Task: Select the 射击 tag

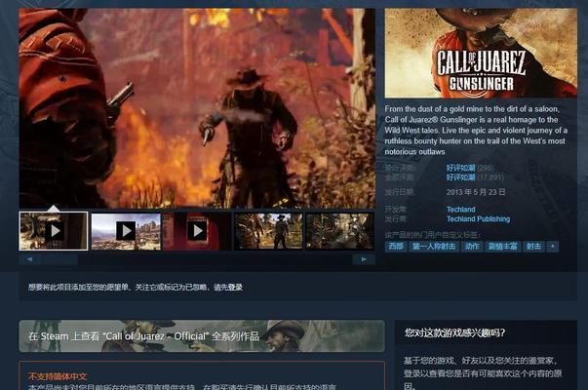Action: click(x=534, y=247)
